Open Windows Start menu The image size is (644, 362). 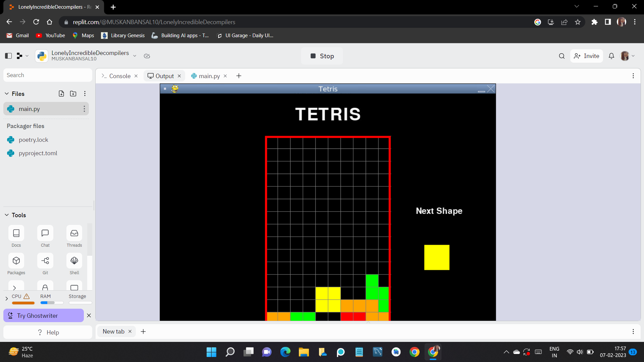tap(211, 352)
